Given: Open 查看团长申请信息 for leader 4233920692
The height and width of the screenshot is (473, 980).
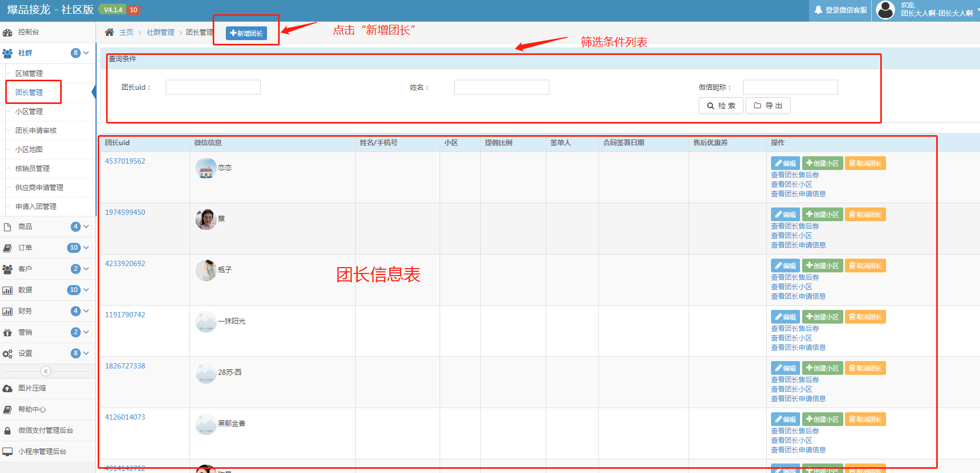Looking at the screenshot, I should tap(798, 297).
